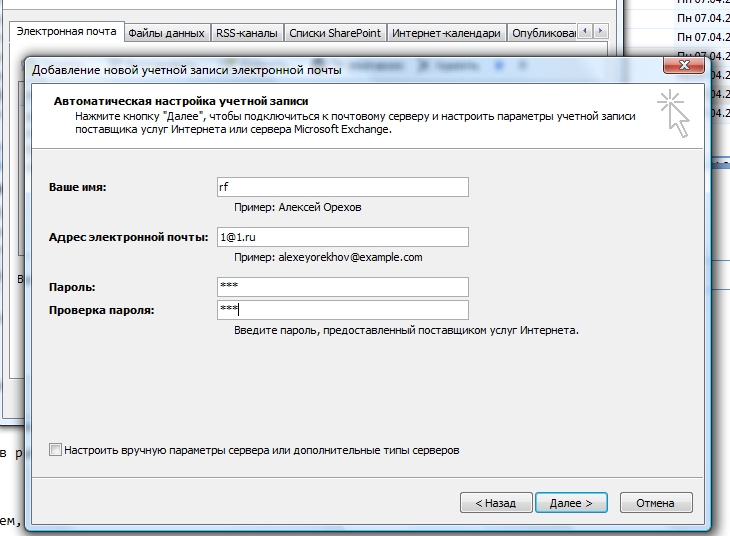Click the left tab-scroll arrow
This screenshot has height=536, width=730.
click(585, 31)
